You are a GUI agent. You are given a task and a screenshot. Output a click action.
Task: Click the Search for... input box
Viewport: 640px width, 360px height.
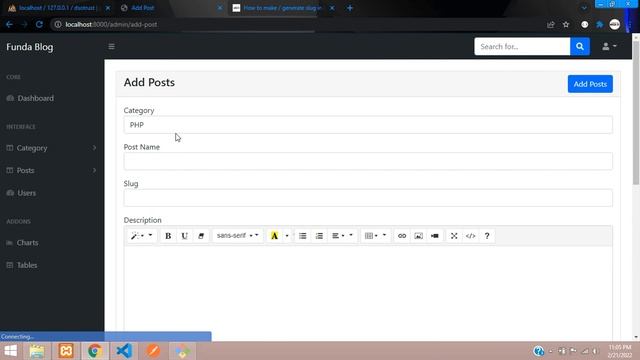click(522, 47)
